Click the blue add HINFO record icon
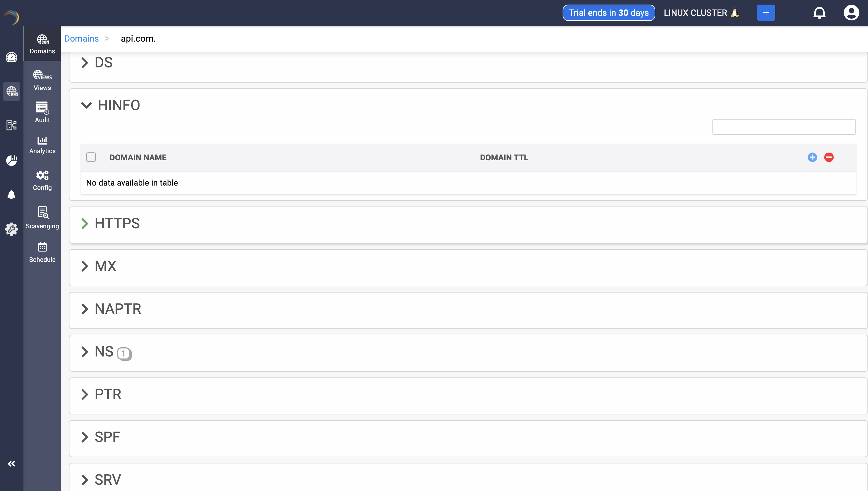Screen dimensions: 868x491 pos(812,157)
